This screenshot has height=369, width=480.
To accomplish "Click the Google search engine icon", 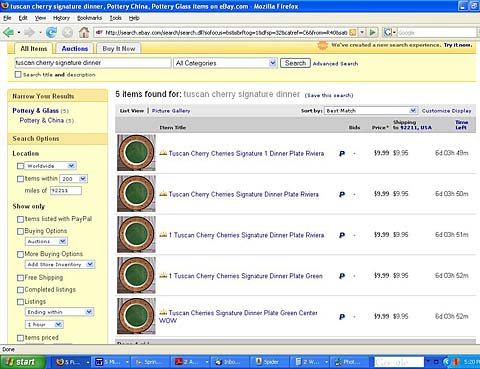I will click(388, 32).
